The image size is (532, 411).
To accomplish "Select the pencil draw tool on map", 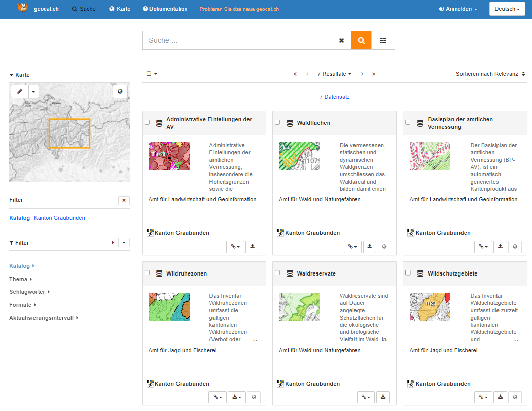I will (x=20, y=92).
